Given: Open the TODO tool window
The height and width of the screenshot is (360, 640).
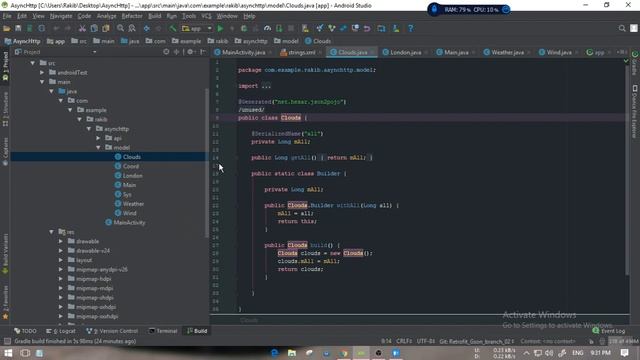Looking at the screenshot, I should [x=25, y=331].
